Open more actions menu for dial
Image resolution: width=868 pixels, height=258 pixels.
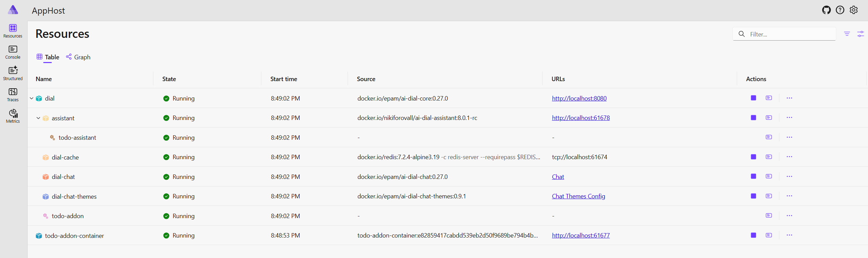pos(789,98)
